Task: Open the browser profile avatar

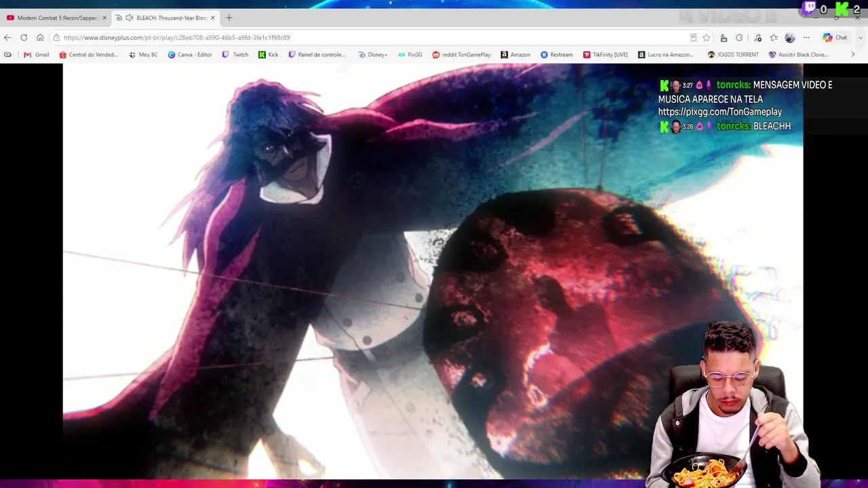Action: pyautogui.click(x=789, y=37)
